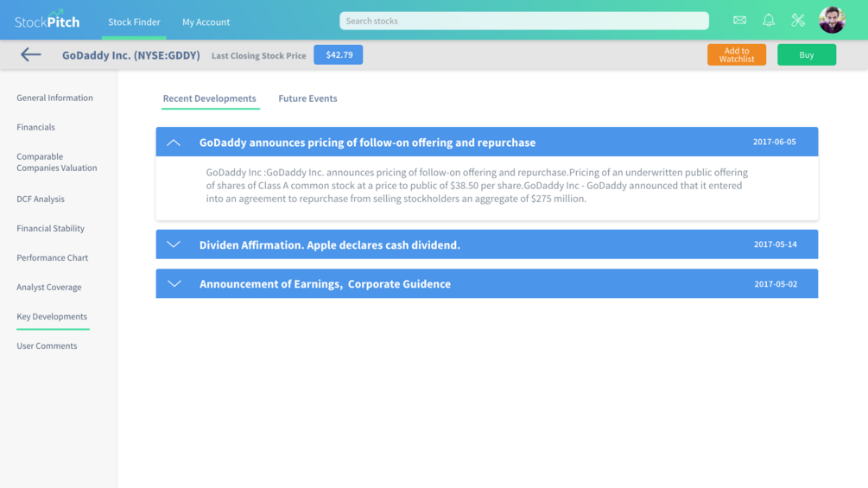The image size is (868, 488).
Task: Collapse the GoDaddy follow-on offering item
Action: click(174, 143)
